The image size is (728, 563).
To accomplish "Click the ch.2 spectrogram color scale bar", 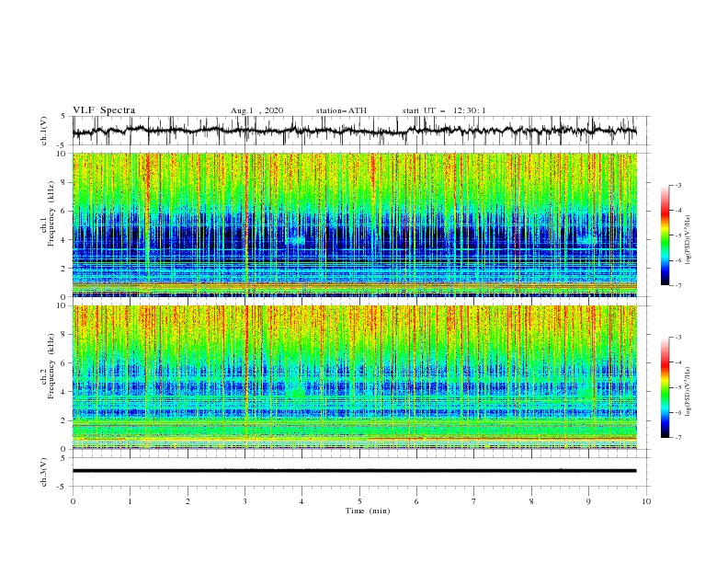I will [x=665, y=387].
